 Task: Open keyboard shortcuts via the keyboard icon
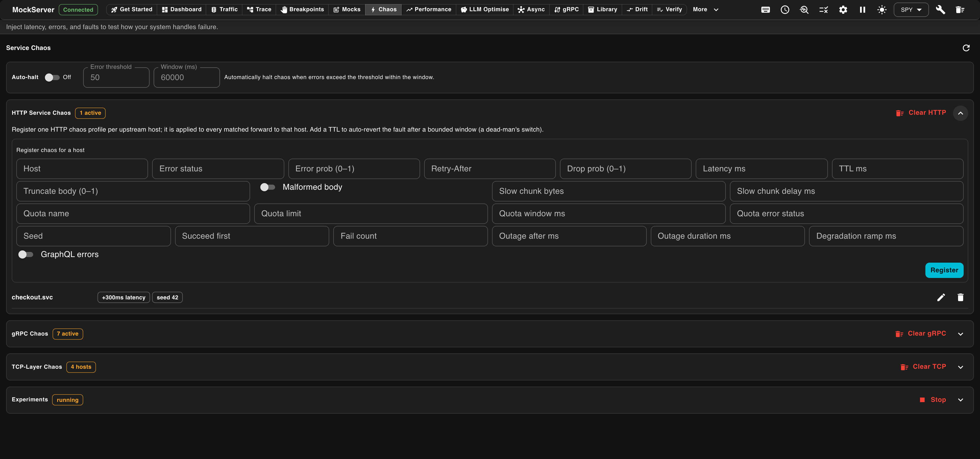pyautogui.click(x=765, y=10)
